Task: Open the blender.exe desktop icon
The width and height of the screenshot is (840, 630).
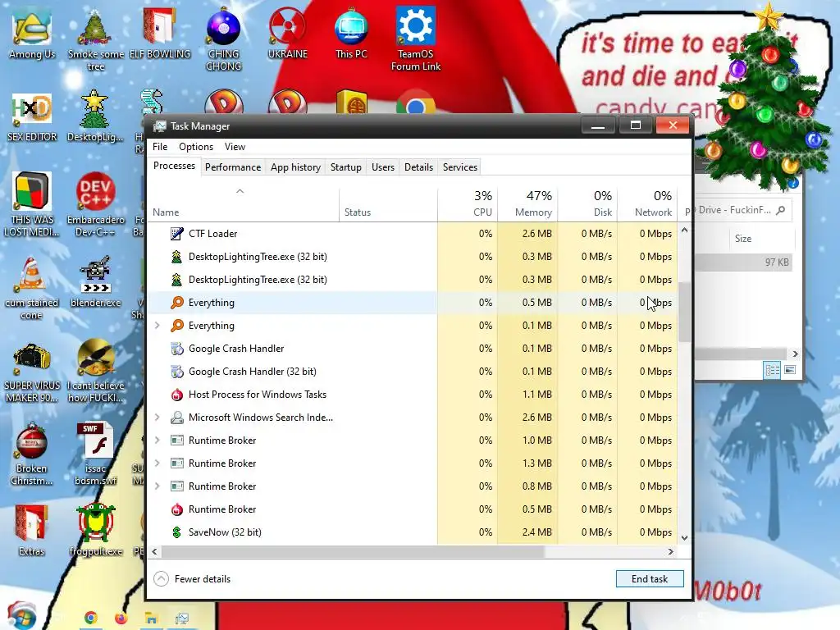Action: [95, 276]
